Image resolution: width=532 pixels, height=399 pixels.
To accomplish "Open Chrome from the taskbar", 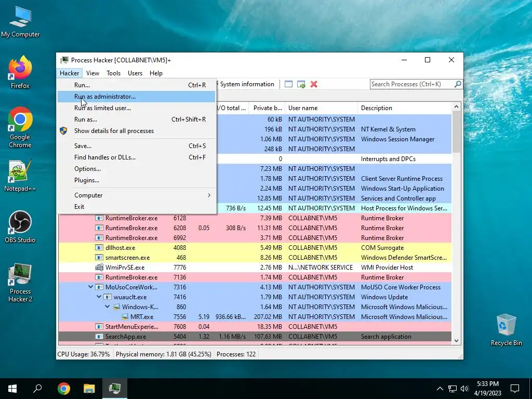I will tap(64, 389).
